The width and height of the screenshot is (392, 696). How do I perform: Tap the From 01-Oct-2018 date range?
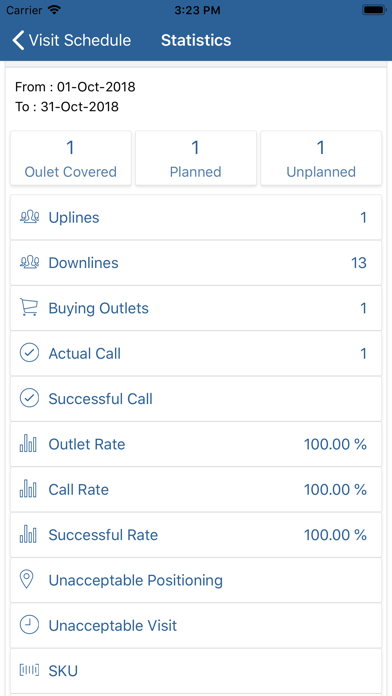click(75, 87)
